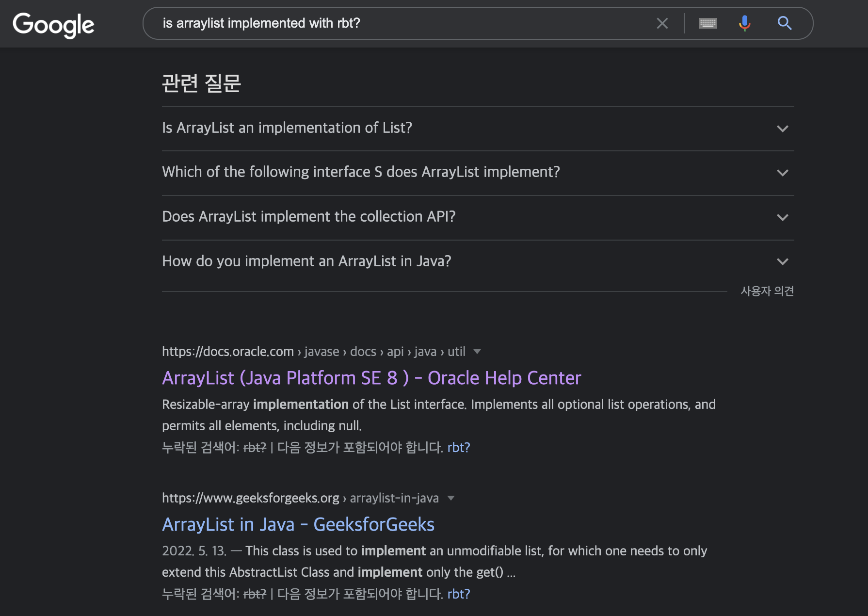Expand 'Does ArrayList implement the collection API?'
The image size is (868, 616).
coord(478,217)
